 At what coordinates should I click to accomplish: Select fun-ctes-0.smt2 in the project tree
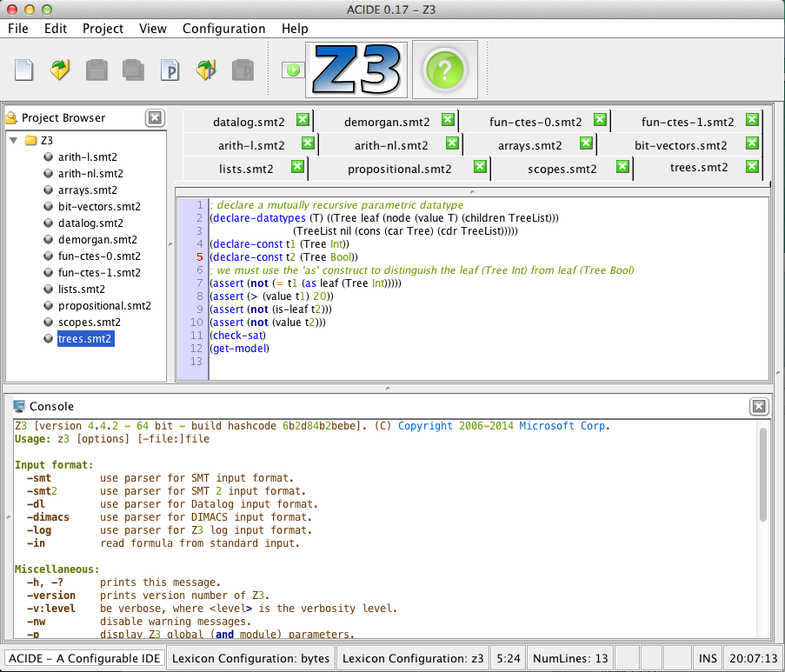(x=99, y=256)
